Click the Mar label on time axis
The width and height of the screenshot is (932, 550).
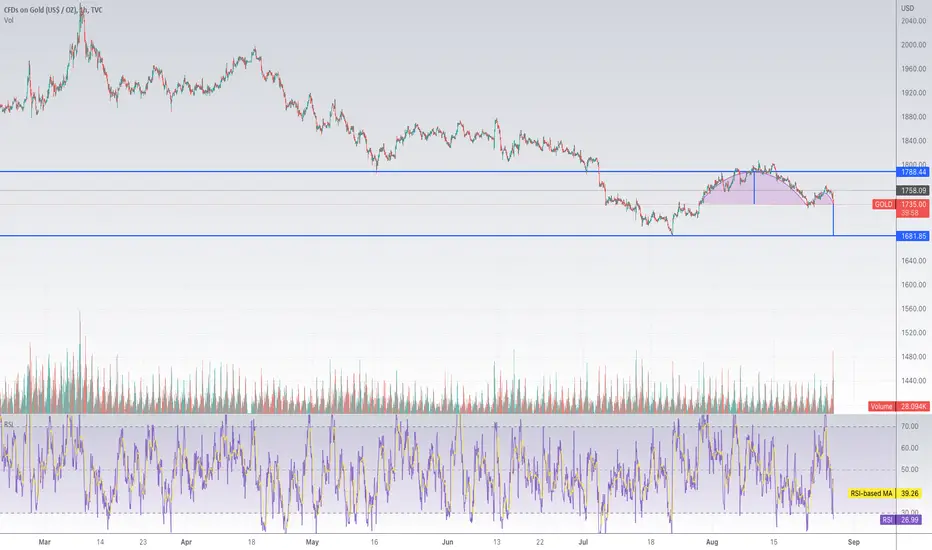[45, 542]
